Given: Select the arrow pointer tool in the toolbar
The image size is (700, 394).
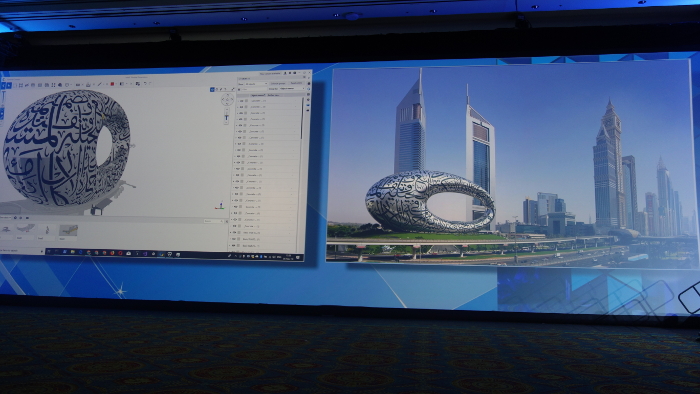Looking at the screenshot, I should [x=9, y=85].
